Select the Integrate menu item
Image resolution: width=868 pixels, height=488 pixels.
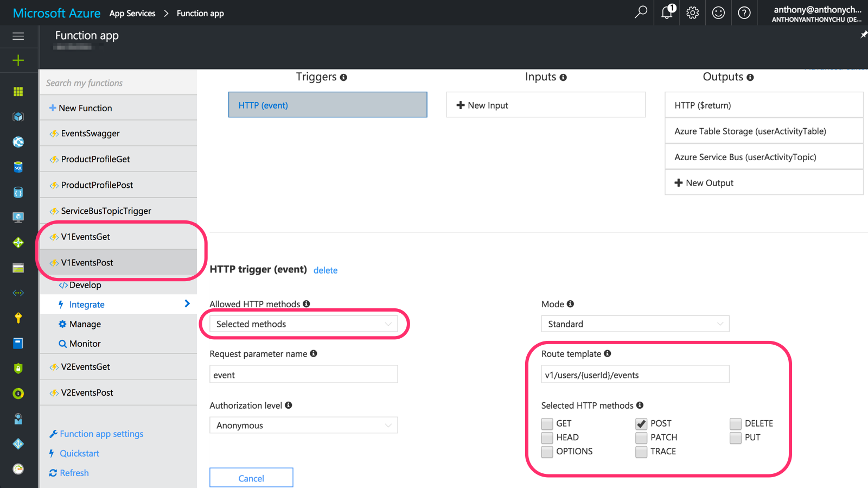(118, 305)
